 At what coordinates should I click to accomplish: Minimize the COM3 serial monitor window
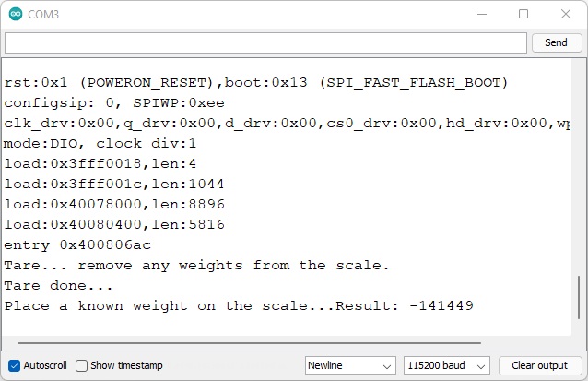click(481, 14)
